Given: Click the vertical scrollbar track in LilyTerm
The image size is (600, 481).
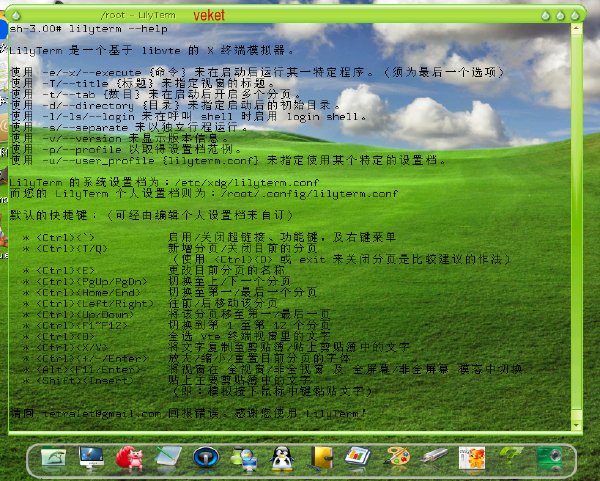Looking at the screenshot, I should click(576, 226).
